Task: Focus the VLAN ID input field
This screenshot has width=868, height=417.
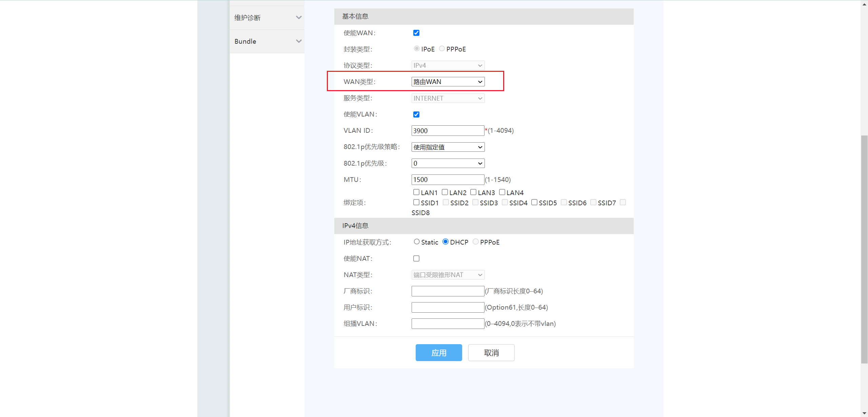Action: [x=448, y=131]
